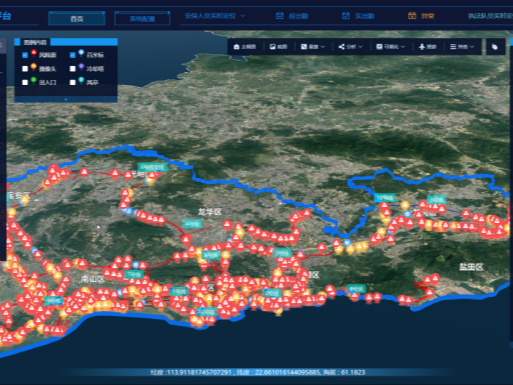
Task: Click the orange 异常 calendar icon
Action: [x=412, y=16]
